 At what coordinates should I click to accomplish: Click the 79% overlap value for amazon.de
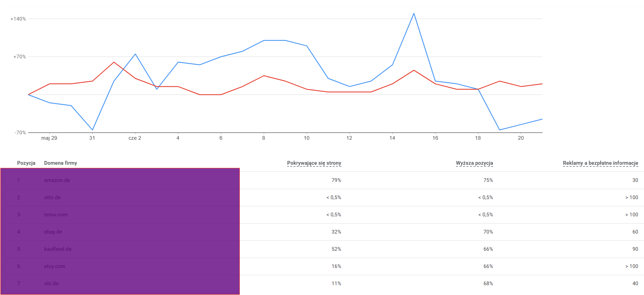[x=336, y=180]
